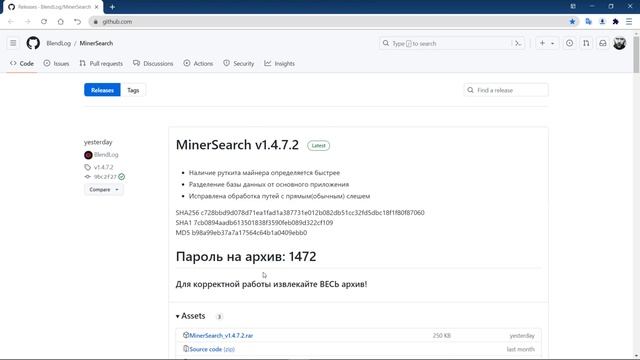The width and height of the screenshot is (640, 360).
Task: Click the Find a release field
Action: (506, 90)
